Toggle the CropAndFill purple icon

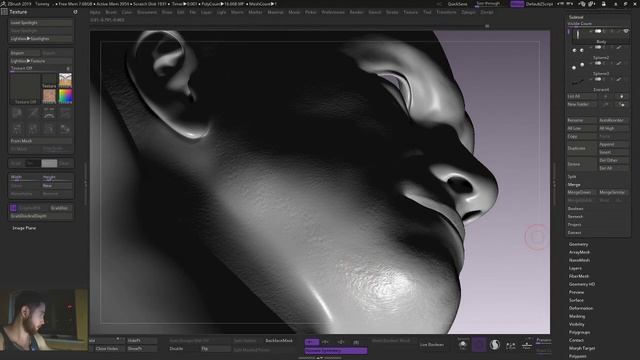coord(13,208)
